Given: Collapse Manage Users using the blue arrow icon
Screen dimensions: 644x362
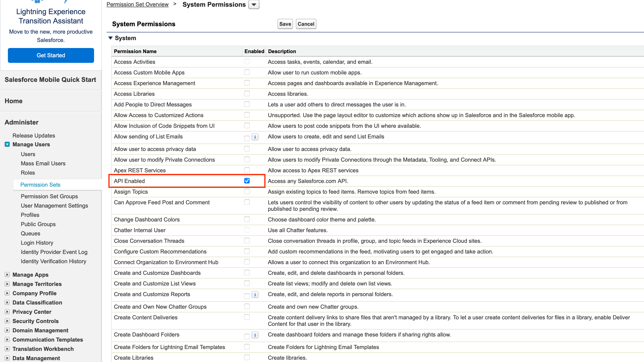Looking at the screenshot, I should [7, 144].
